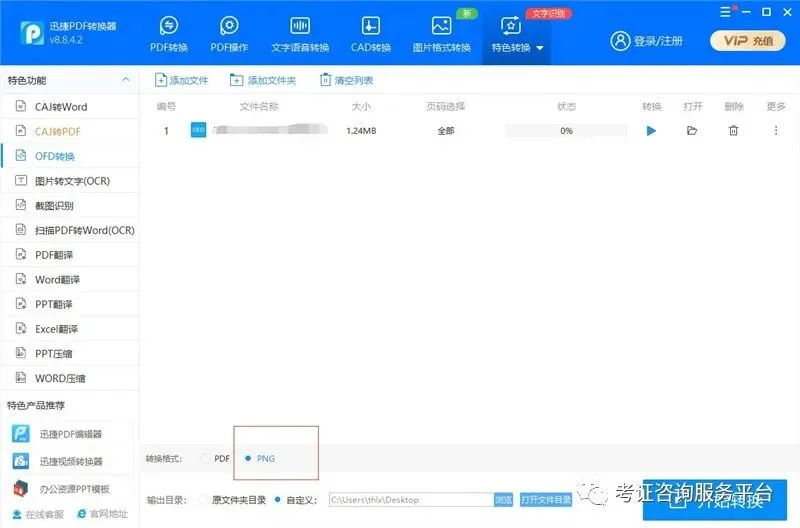
Task: Click the OFD file type icon in row 1
Action: (x=198, y=130)
